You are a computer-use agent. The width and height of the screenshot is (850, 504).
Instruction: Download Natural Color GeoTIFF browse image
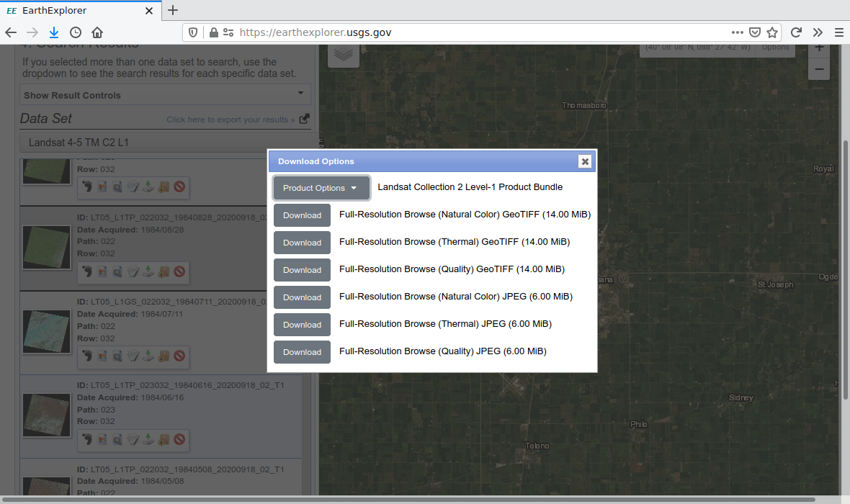(x=302, y=215)
